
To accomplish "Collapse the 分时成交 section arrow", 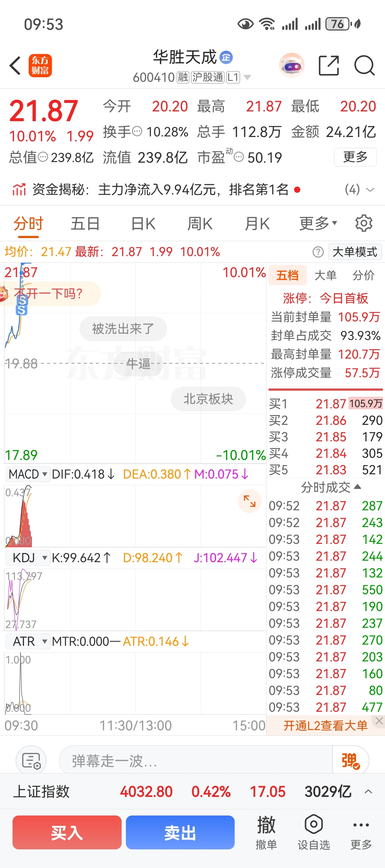I will pyautogui.click(x=358, y=487).
